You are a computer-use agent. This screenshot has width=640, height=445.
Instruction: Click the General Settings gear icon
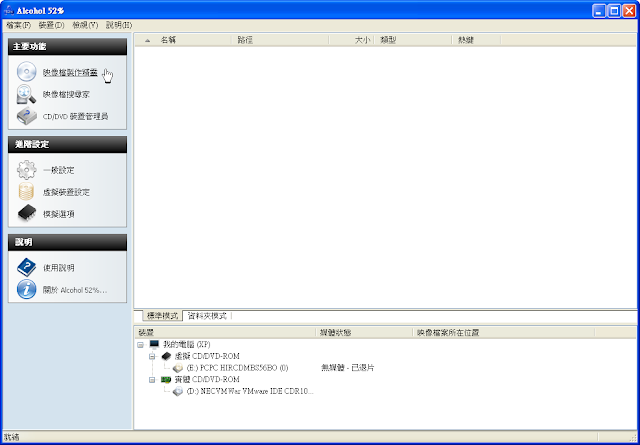click(x=27, y=170)
